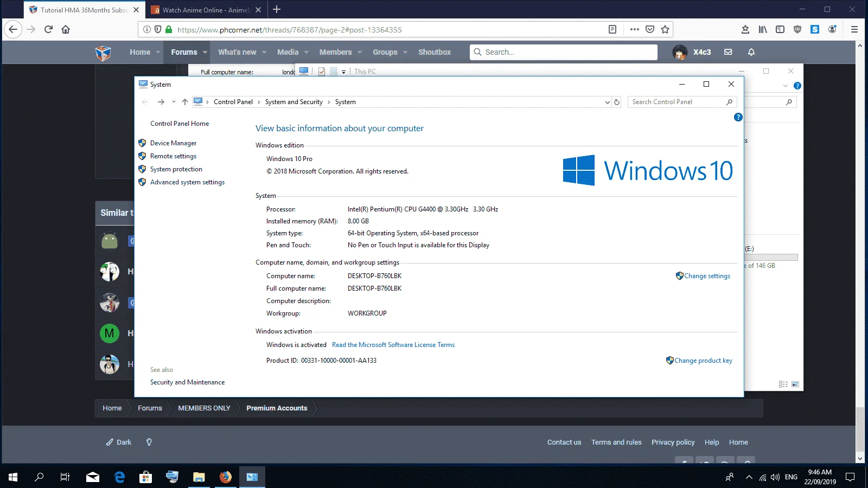Open Firefox reader view icon
The height and width of the screenshot is (488, 868).
pyautogui.click(x=612, y=30)
